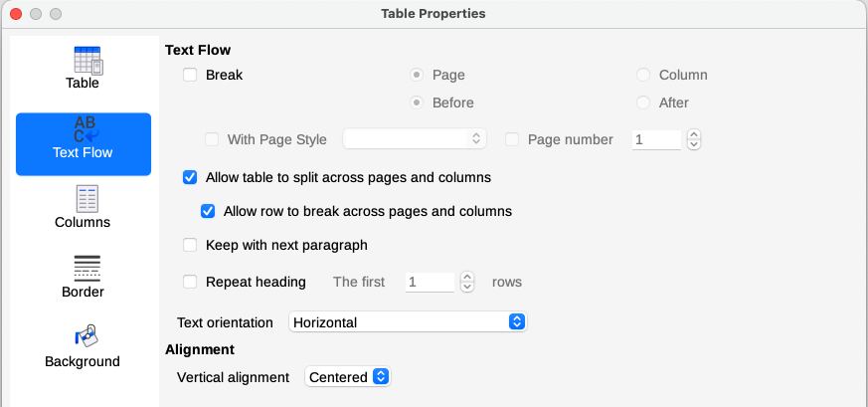868x407 pixels.
Task: Go to the Background tab icon
Action: (84, 337)
